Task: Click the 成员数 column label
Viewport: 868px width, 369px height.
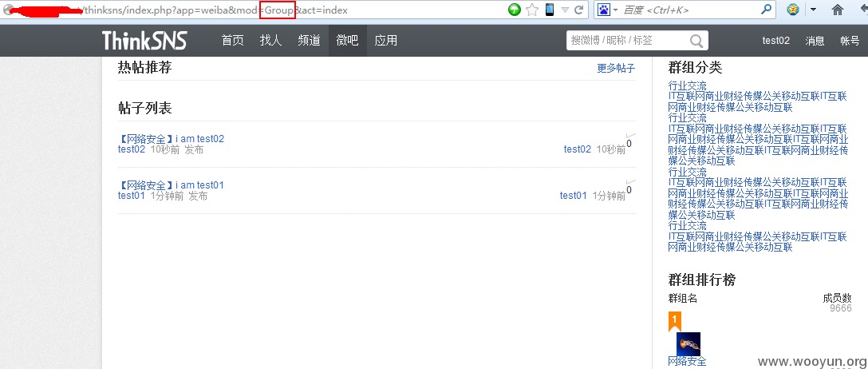Action: click(837, 298)
